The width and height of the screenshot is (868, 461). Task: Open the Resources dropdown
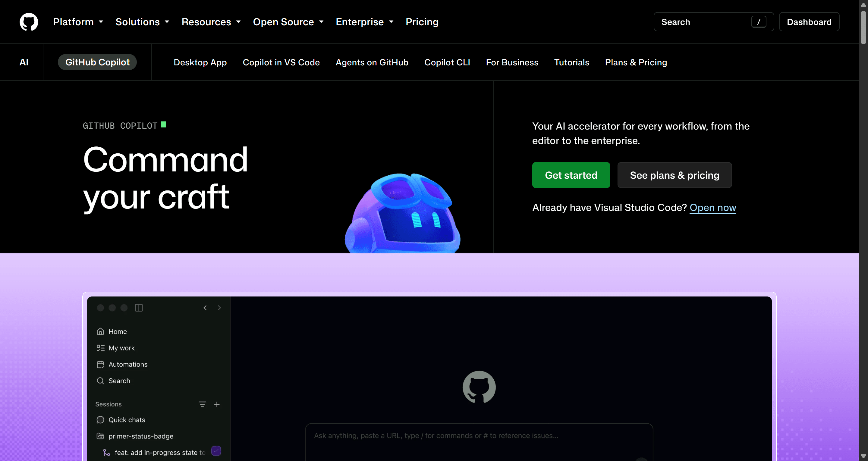pos(211,22)
